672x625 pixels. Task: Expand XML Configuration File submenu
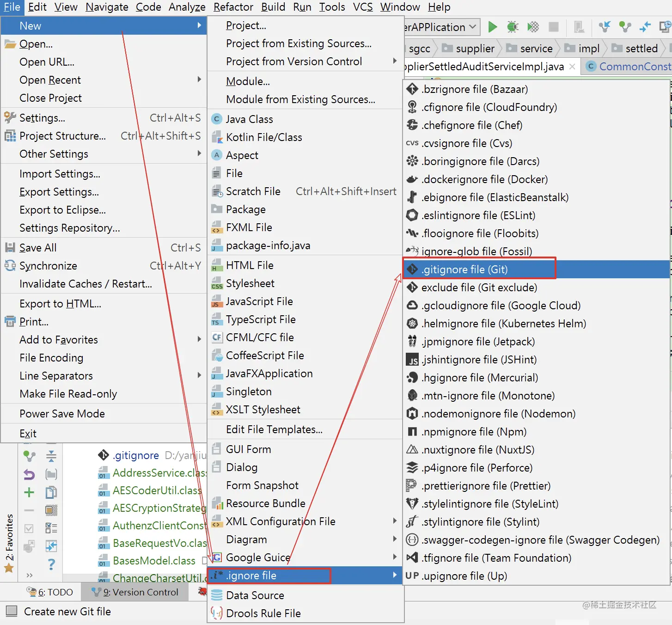pos(305,521)
